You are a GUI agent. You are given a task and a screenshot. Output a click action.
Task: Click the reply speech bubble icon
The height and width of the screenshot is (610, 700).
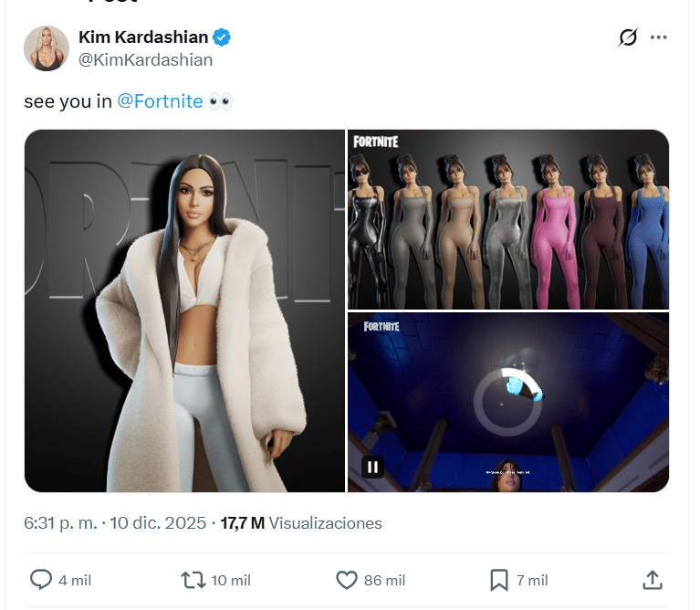[x=41, y=580]
